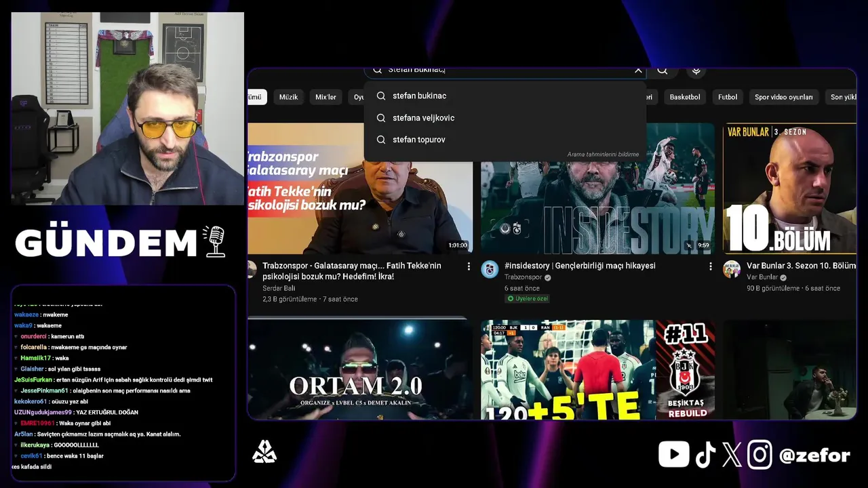
Task: Click chat username 'JessePinkman61'
Action: point(44,390)
